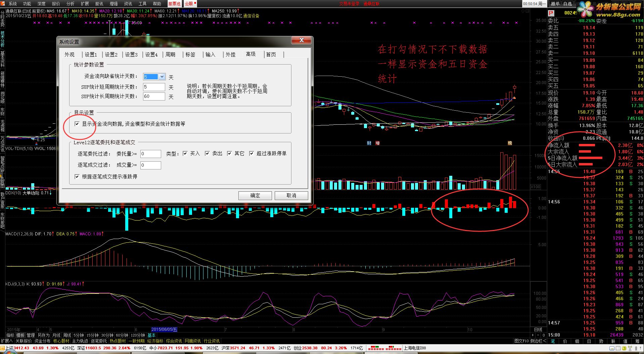Open the 分析 menu
Image resolution: width=644 pixels, height=354 pixels.
tap(71, 4)
